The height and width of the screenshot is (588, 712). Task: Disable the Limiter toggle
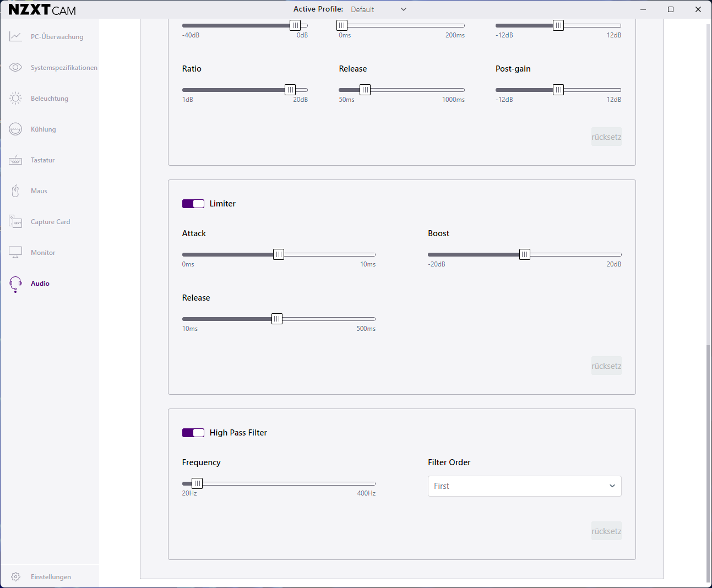(x=193, y=204)
